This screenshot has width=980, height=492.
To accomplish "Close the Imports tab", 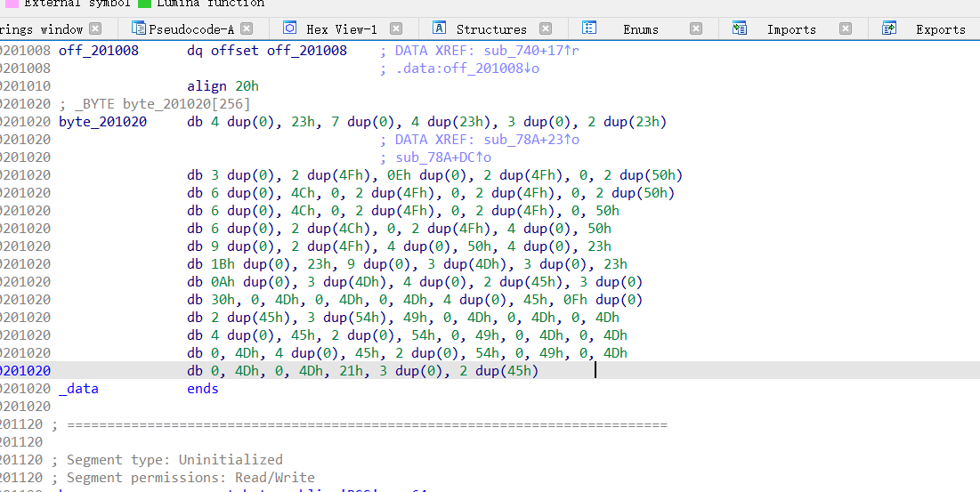I will pos(845,28).
